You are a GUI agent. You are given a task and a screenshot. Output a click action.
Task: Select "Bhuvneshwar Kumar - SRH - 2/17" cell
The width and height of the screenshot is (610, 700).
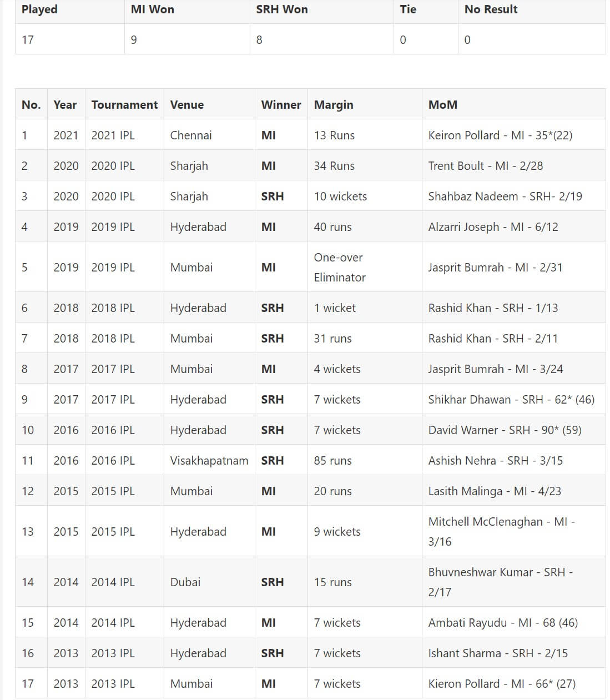[x=513, y=582]
